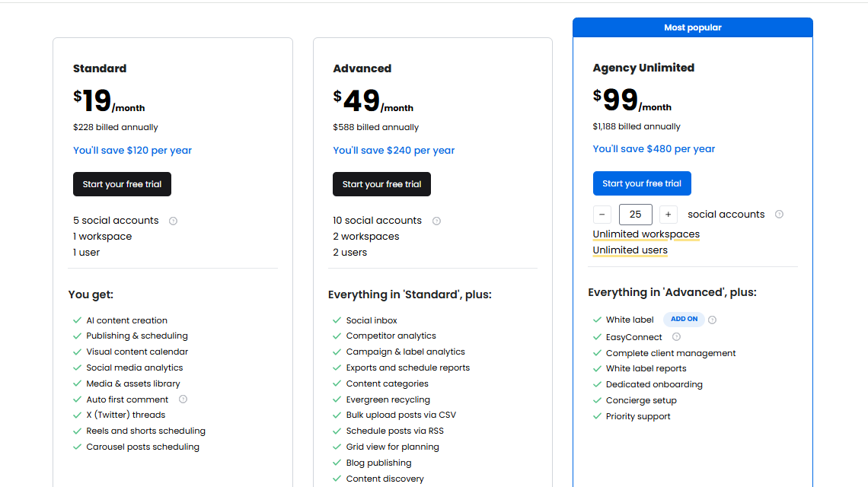The width and height of the screenshot is (868, 487).
Task: Click info icon beside Advanced's 10 social accounts
Action: [436, 221]
